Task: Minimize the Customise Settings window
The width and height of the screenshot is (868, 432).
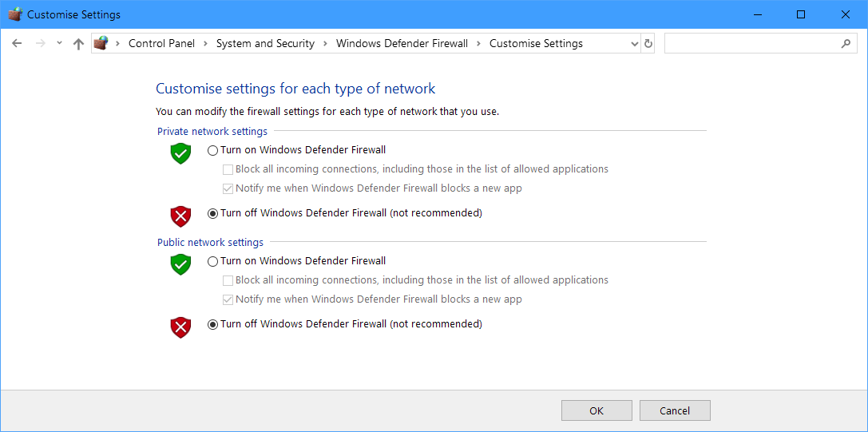Action: coord(756,14)
